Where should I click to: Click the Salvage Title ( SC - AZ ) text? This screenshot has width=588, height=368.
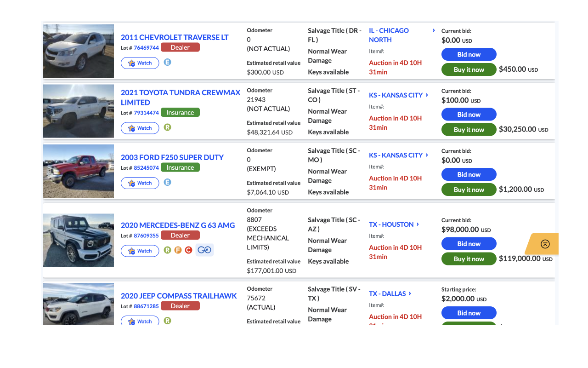click(334, 224)
